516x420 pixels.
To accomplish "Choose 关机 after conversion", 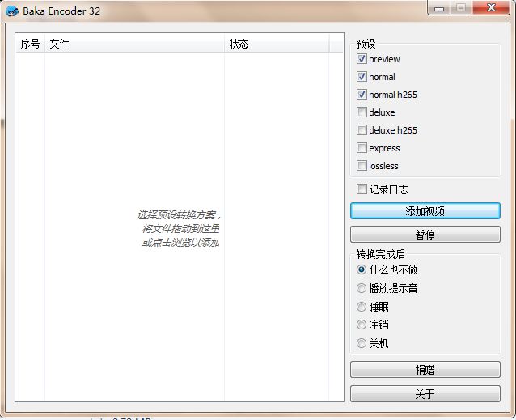I will (x=362, y=343).
